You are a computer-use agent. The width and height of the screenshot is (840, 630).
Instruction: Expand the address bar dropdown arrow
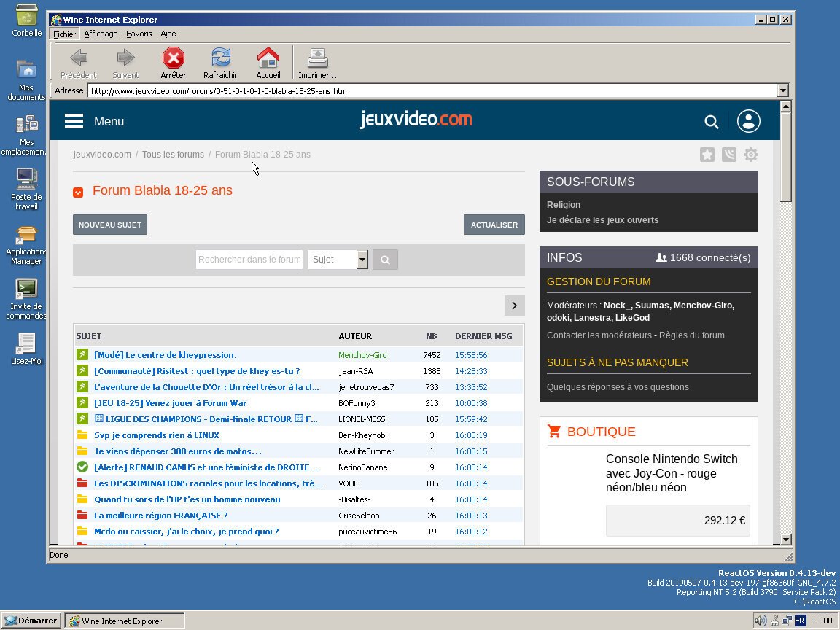coord(782,91)
